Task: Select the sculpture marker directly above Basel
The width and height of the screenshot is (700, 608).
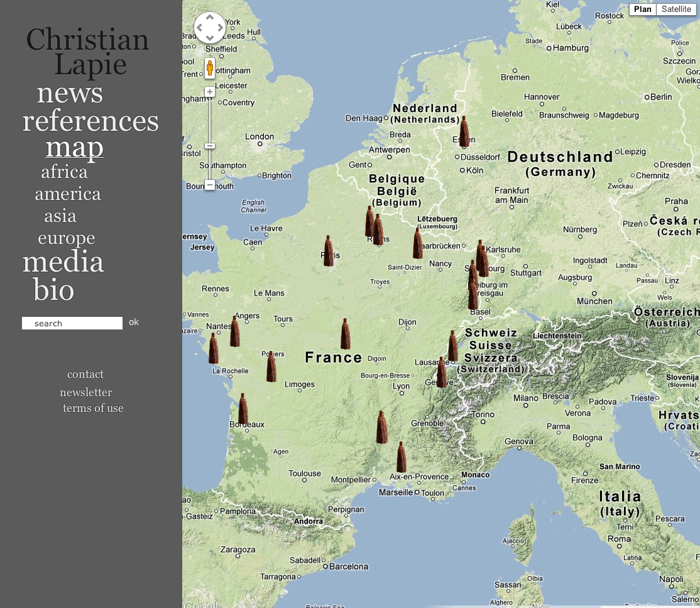Action: click(x=473, y=295)
